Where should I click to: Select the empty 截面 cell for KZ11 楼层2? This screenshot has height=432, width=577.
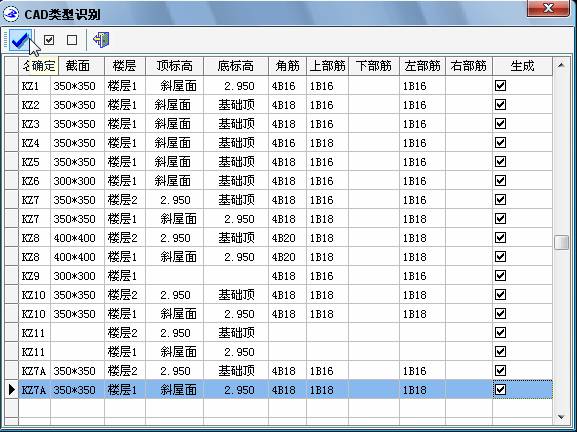[x=77, y=333]
